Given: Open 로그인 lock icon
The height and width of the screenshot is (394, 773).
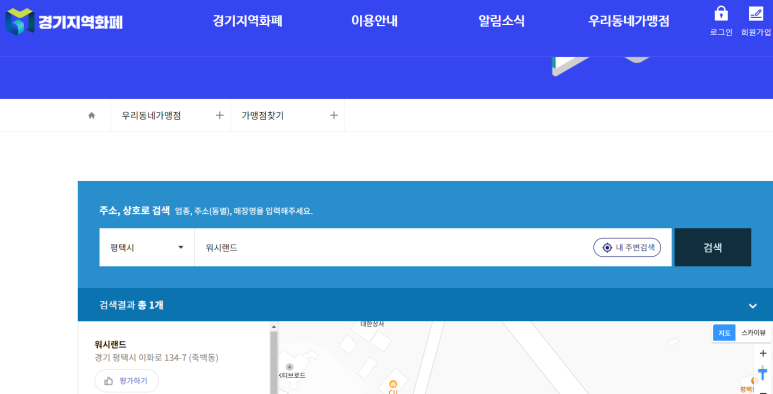Looking at the screenshot, I should coord(721,13).
